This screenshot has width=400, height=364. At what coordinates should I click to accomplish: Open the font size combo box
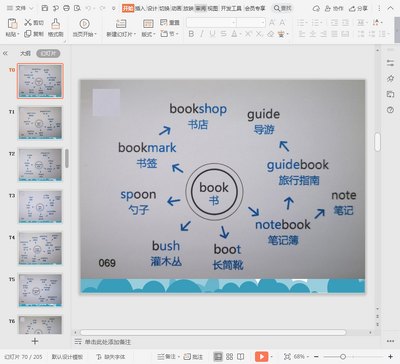[x=251, y=23]
